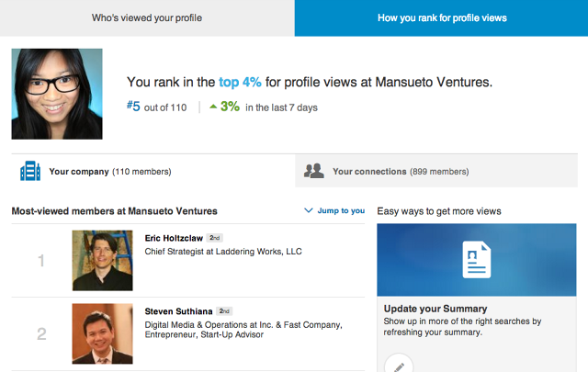Click the document summary icon in blue banner
Viewport: 588px width, 372px height.
point(476,260)
